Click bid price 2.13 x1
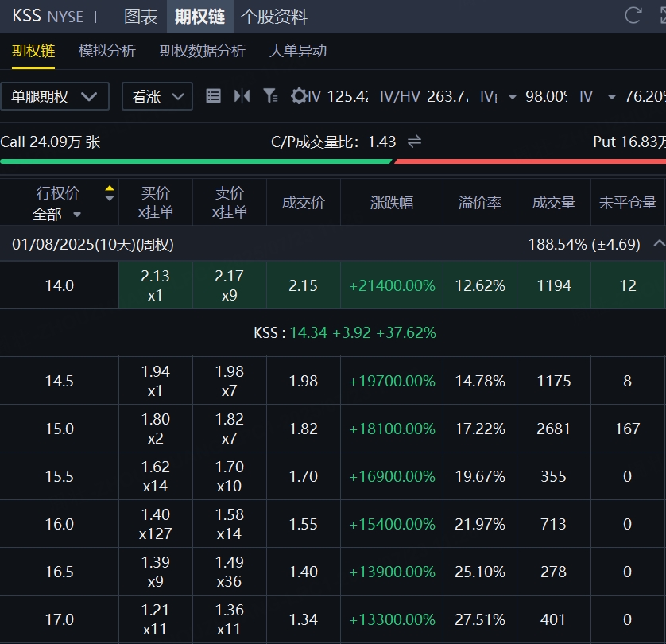This screenshot has width=666, height=644. coord(156,285)
